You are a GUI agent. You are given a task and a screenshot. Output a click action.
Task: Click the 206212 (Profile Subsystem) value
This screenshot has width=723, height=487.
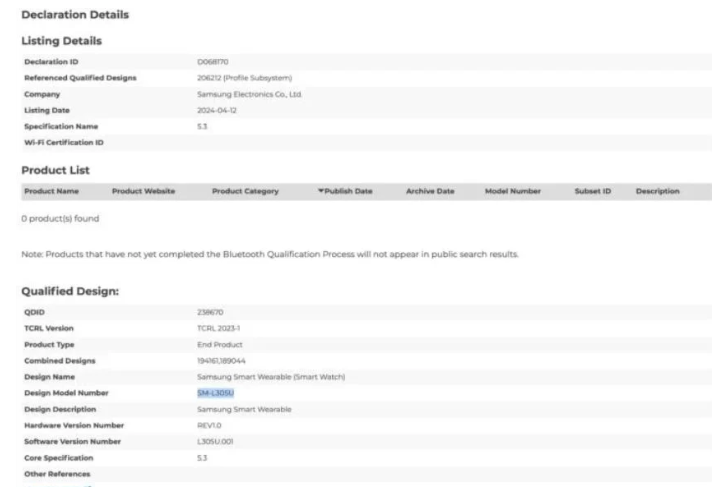pos(244,78)
